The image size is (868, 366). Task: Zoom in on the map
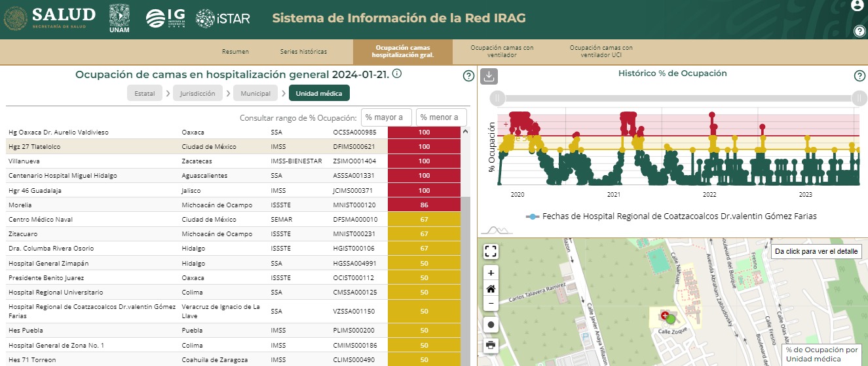click(x=491, y=272)
